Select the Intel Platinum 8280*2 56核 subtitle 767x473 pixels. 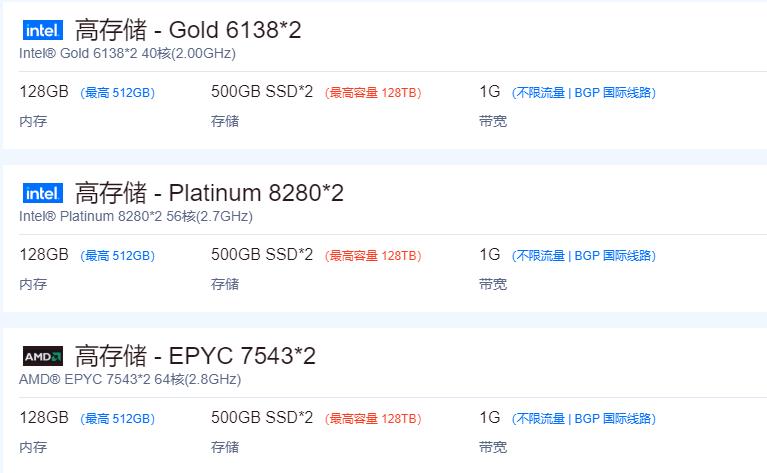click(136, 216)
